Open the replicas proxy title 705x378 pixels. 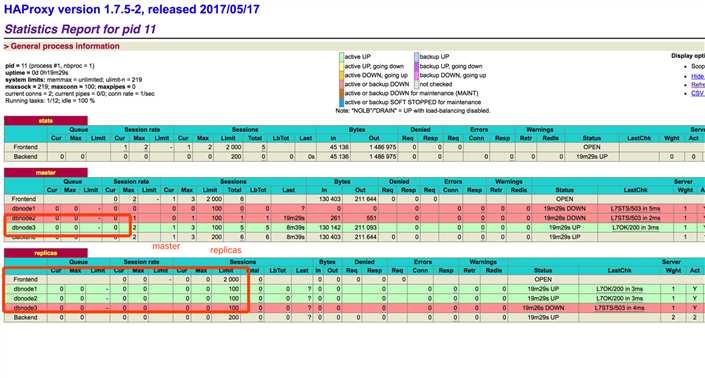tap(46, 253)
